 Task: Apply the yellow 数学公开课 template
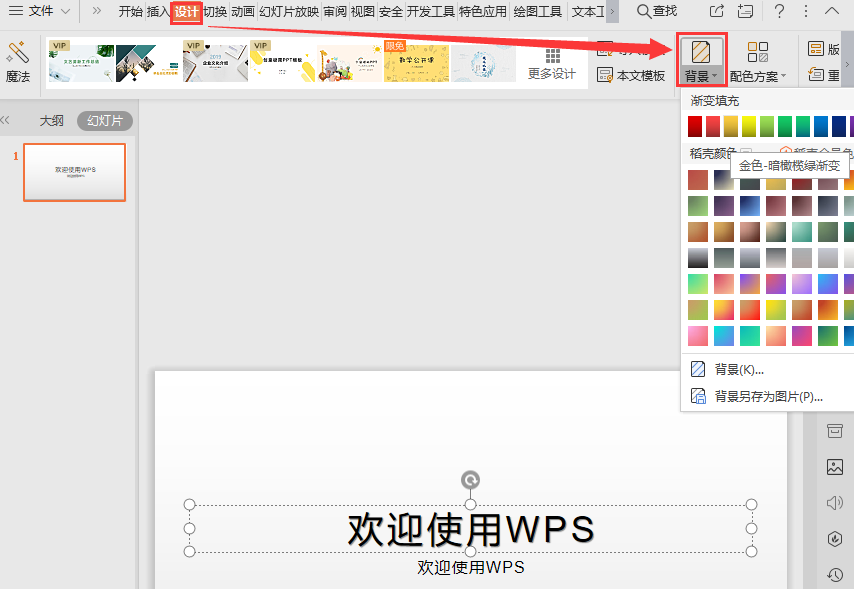click(x=417, y=62)
